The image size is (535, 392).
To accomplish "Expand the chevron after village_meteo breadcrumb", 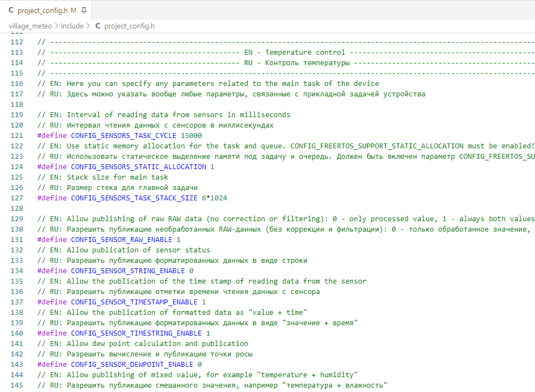I will pos(56,26).
